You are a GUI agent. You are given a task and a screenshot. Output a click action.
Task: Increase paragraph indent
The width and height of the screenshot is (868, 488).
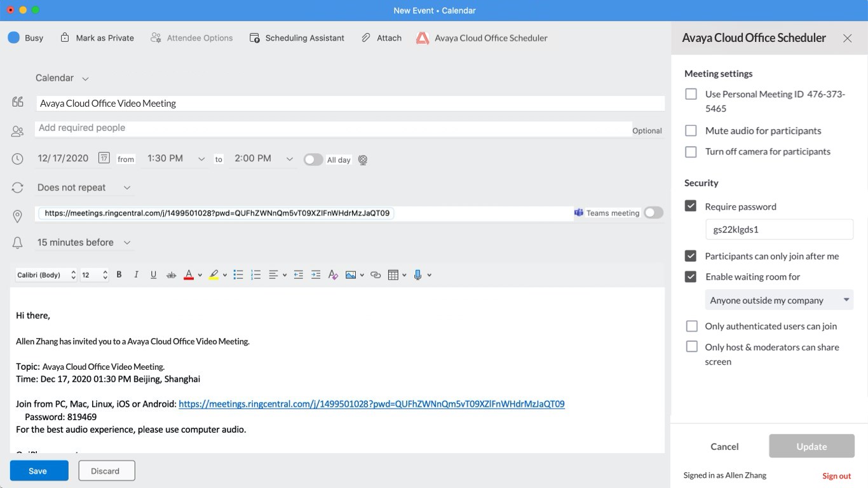316,274
